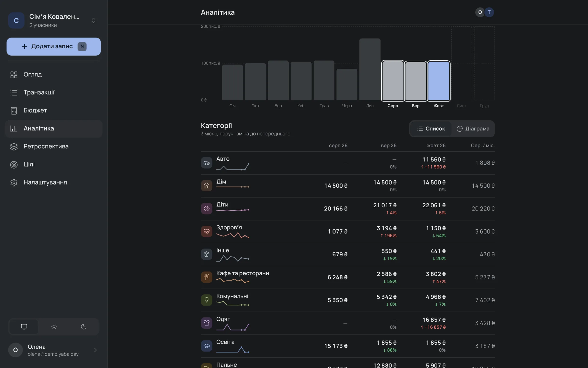This screenshot has width=588, height=368.
Task: Click the Здоров'я heart category icon
Action: (207, 231)
